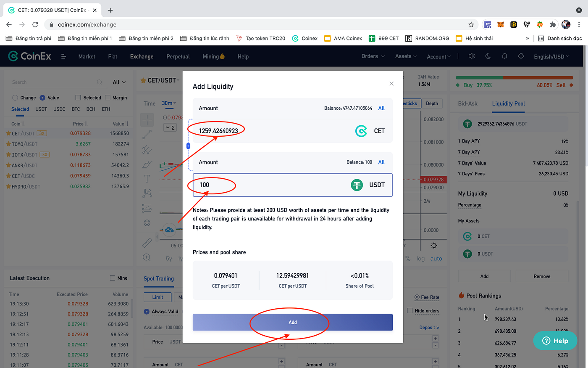Expand the All markets dropdown

(119, 82)
